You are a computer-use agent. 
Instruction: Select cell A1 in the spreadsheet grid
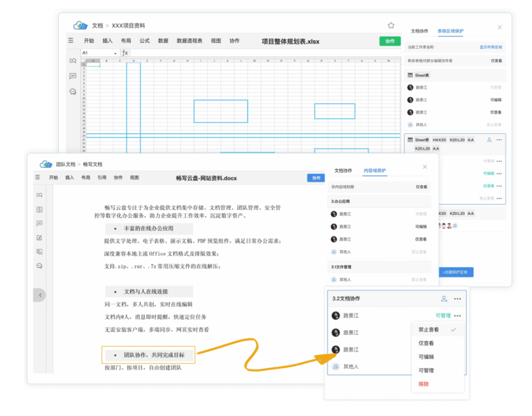tap(93, 64)
